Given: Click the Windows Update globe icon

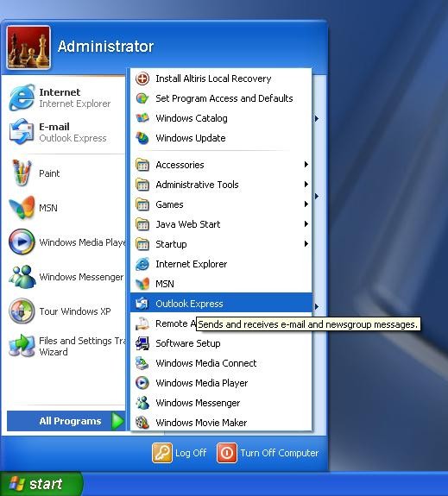Looking at the screenshot, I should click(142, 138).
